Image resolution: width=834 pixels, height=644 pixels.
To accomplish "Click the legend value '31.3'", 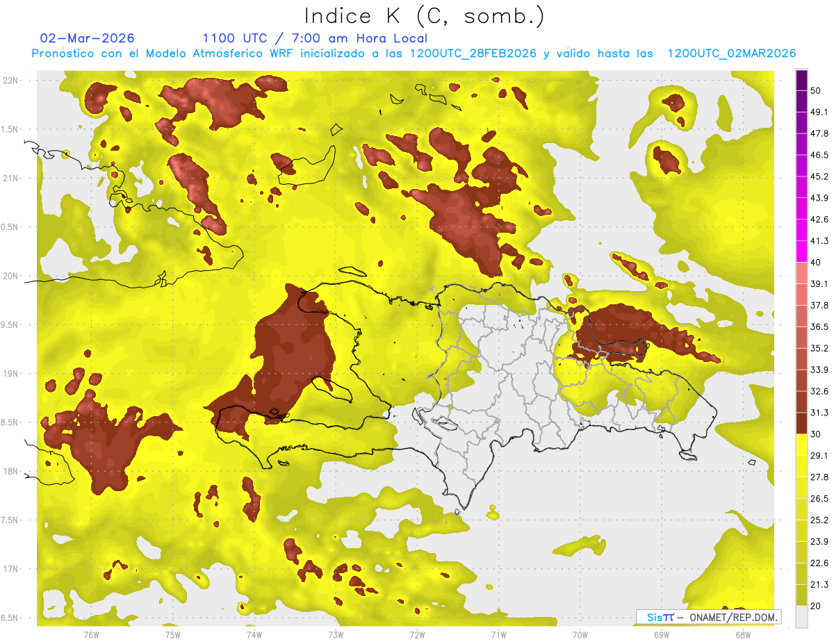I will pos(819,413).
